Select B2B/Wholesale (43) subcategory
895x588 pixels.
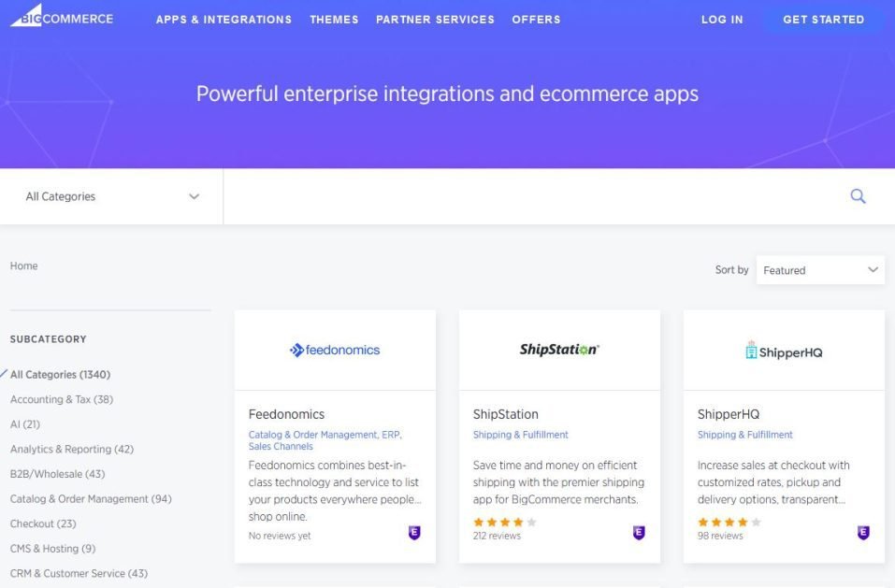pyautogui.click(x=58, y=474)
